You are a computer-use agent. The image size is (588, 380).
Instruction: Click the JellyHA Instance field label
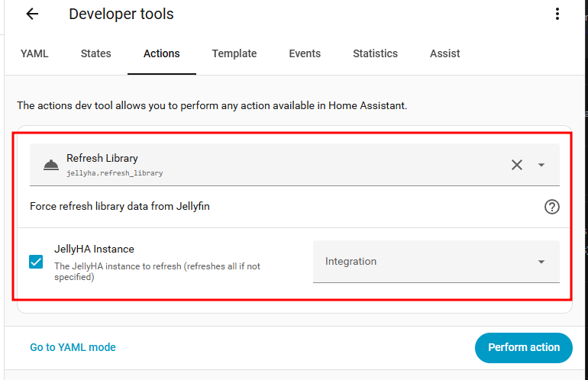[x=94, y=249]
